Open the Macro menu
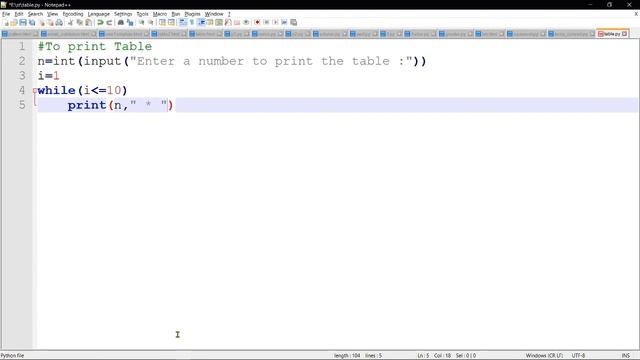This screenshot has height=360, width=640. point(160,14)
